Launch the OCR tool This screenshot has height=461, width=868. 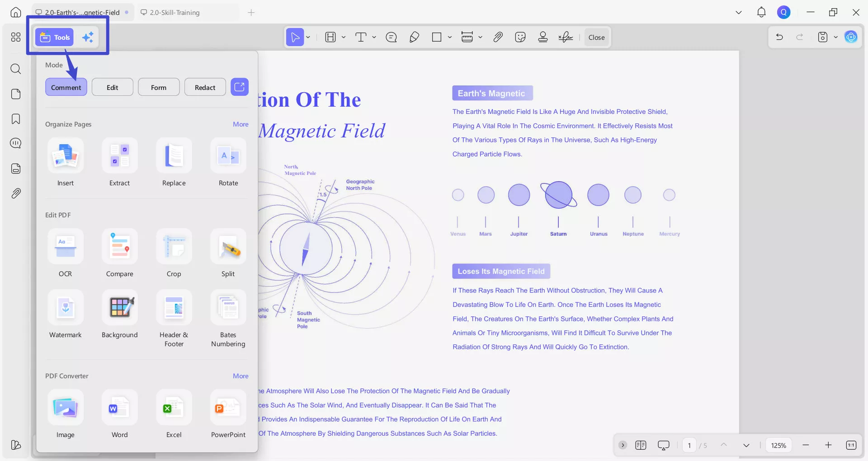pyautogui.click(x=66, y=246)
